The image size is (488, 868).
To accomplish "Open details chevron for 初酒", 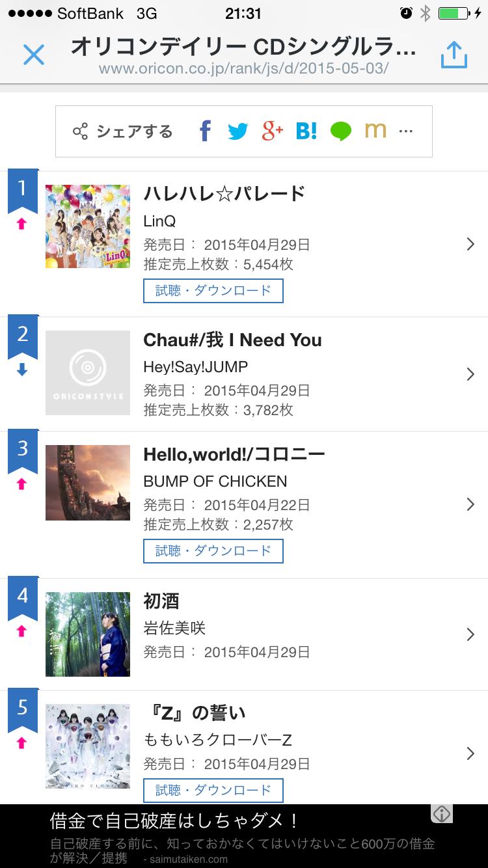I will [x=470, y=634].
